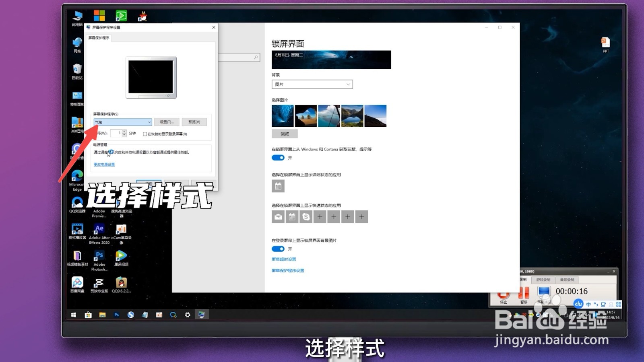Open the Skype quick status icon on lock screen settings
This screenshot has height=362, width=644.
(305, 216)
